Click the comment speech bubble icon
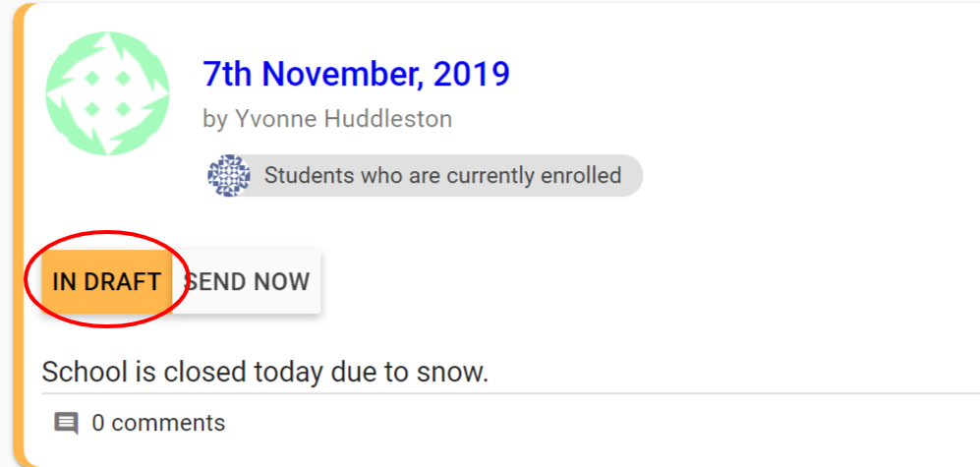980x467 pixels. (66, 424)
